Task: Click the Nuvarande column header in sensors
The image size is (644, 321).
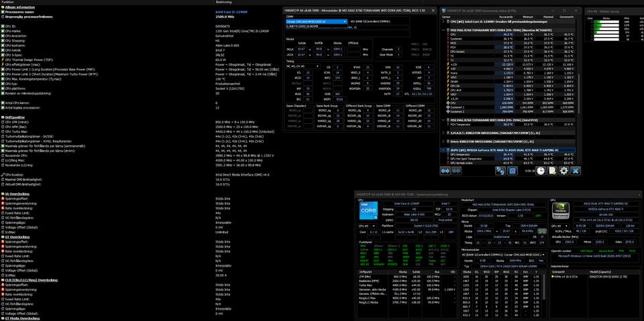Action: tap(506, 17)
